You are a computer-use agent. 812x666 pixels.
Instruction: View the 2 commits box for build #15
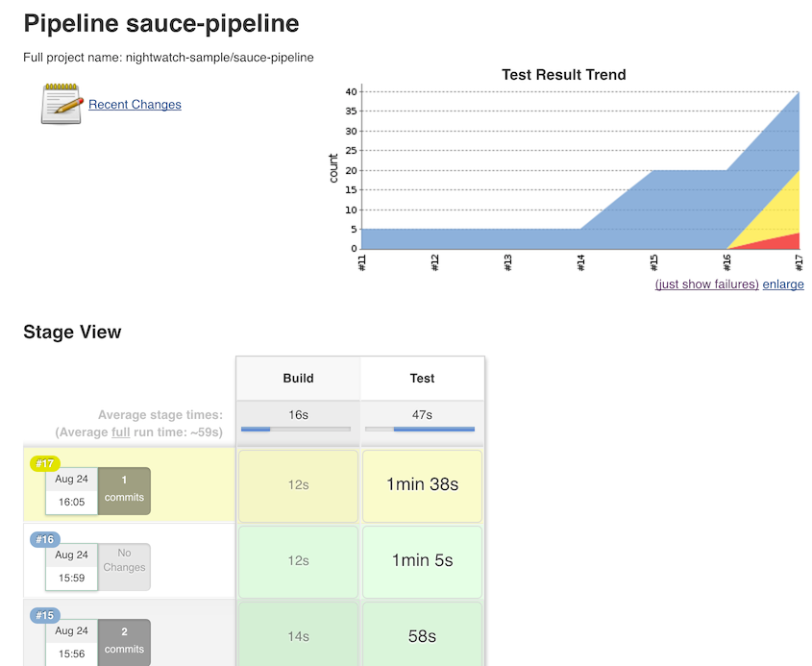pos(124,641)
